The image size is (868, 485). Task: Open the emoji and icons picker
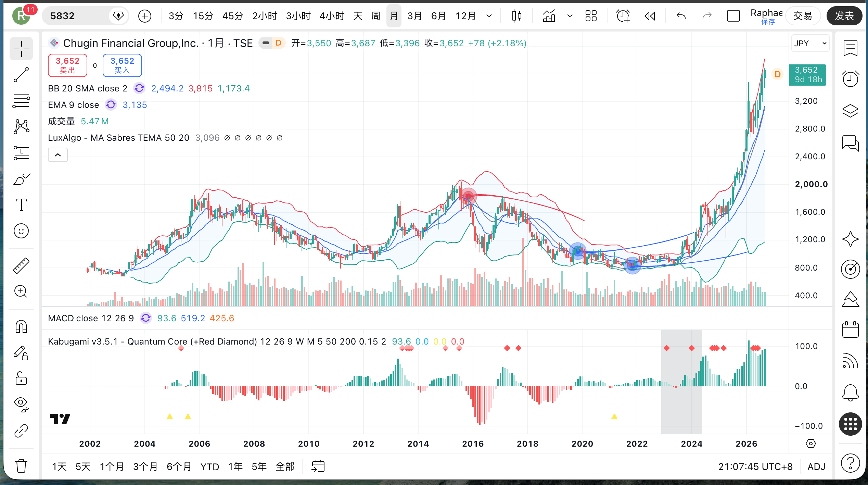(21, 231)
